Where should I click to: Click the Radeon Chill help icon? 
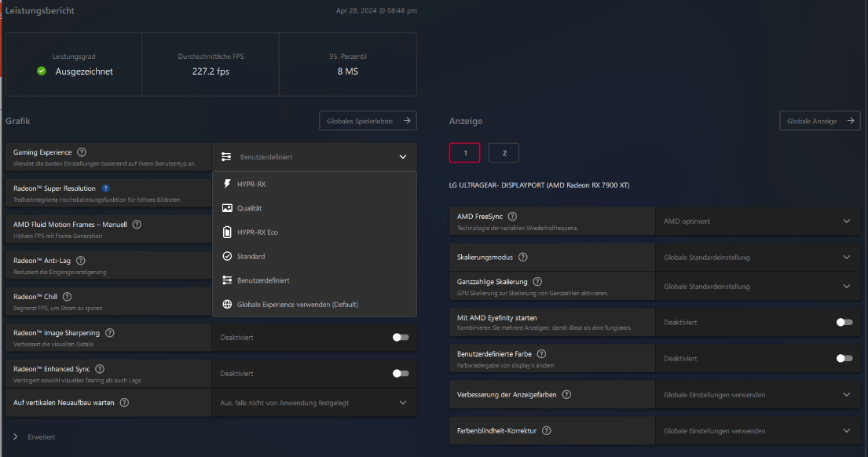coord(67,297)
